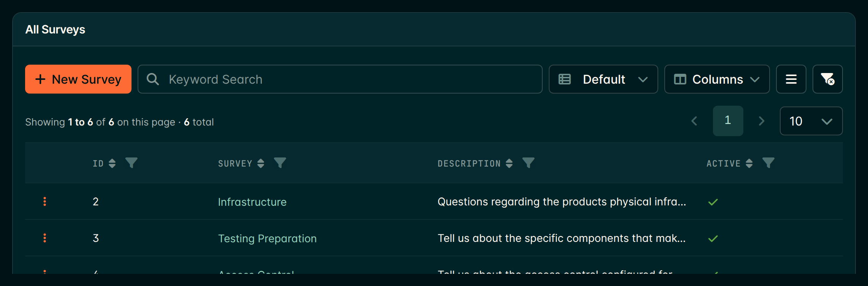Click the table-list icon in Default dropdown
The image size is (868, 286).
pyautogui.click(x=564, y=79)
